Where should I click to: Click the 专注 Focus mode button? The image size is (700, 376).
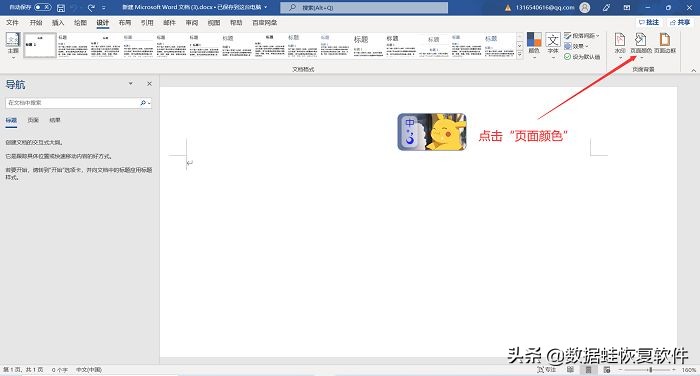pyautogui.click(x=546, y=370)
